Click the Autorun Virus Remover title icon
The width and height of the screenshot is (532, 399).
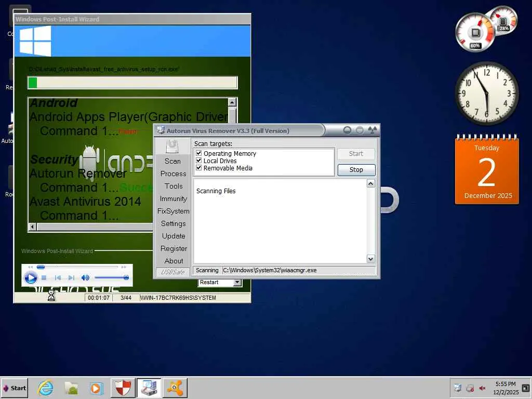pyautogui.click(x=161, y=130)
